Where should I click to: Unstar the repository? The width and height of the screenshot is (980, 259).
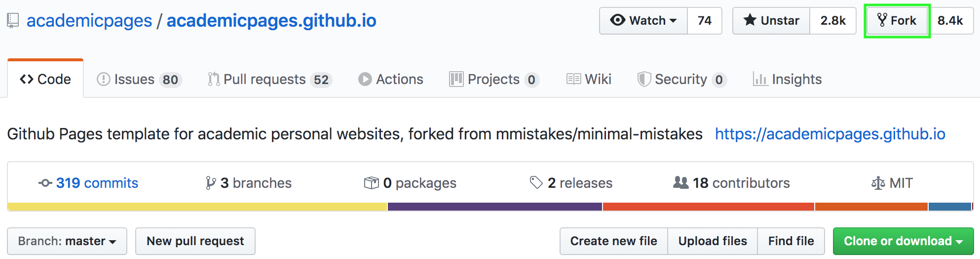tap(771, 21)
